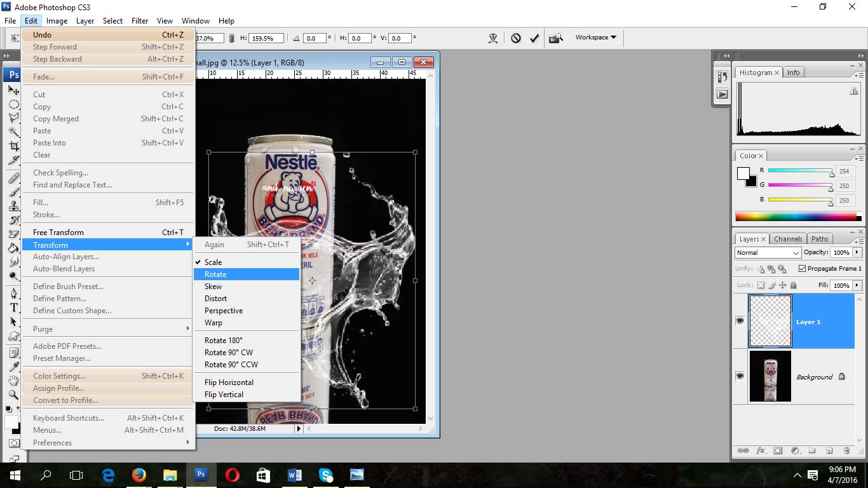Select the Polygonal Lasso tool
Screen dimensions: 868x488
point(13,118)
